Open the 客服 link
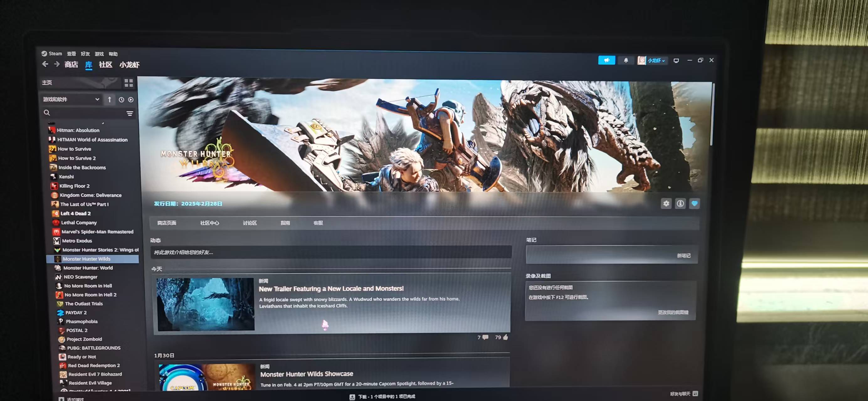 tap(318, 223)
